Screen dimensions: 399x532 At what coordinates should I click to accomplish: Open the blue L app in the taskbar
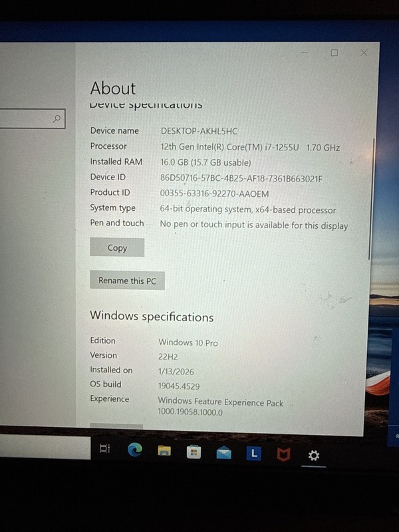coord(253,454)
